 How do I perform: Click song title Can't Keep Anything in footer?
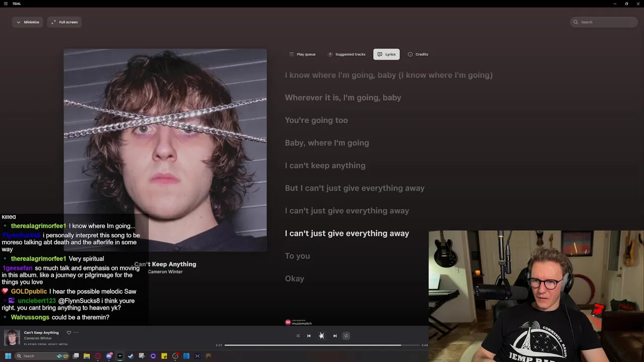click(x=41, y=332)
